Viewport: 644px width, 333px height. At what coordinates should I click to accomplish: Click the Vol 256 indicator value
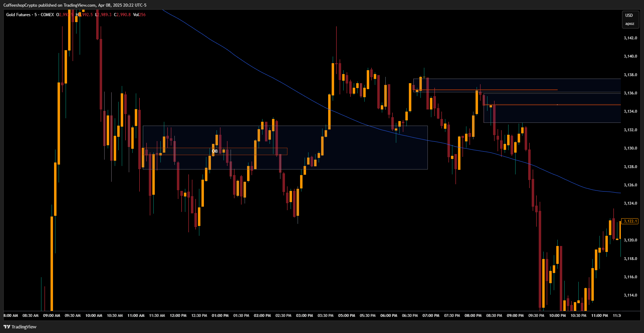[x=139, y=15]
